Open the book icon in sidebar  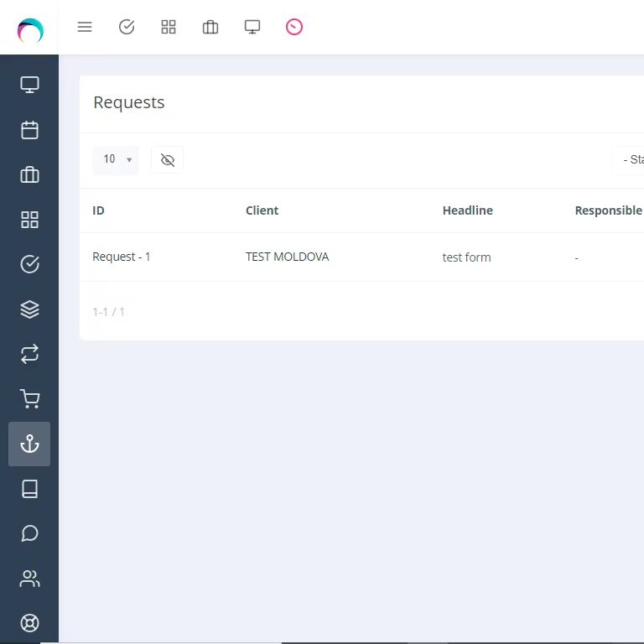point(29,489)
